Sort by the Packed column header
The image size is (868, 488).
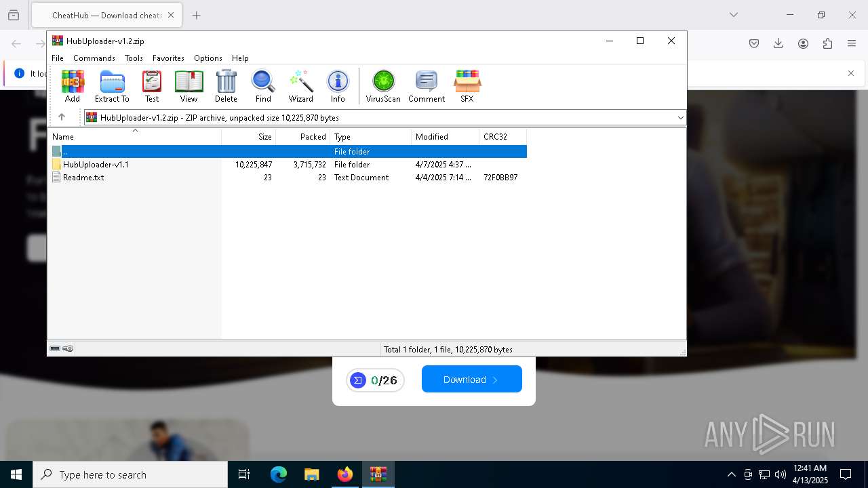click(302, 136)
